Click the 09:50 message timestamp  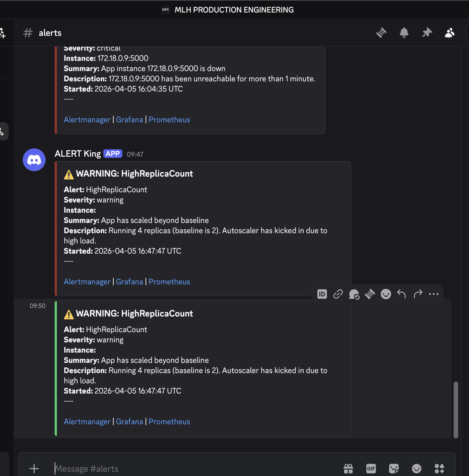click(38, 306)
